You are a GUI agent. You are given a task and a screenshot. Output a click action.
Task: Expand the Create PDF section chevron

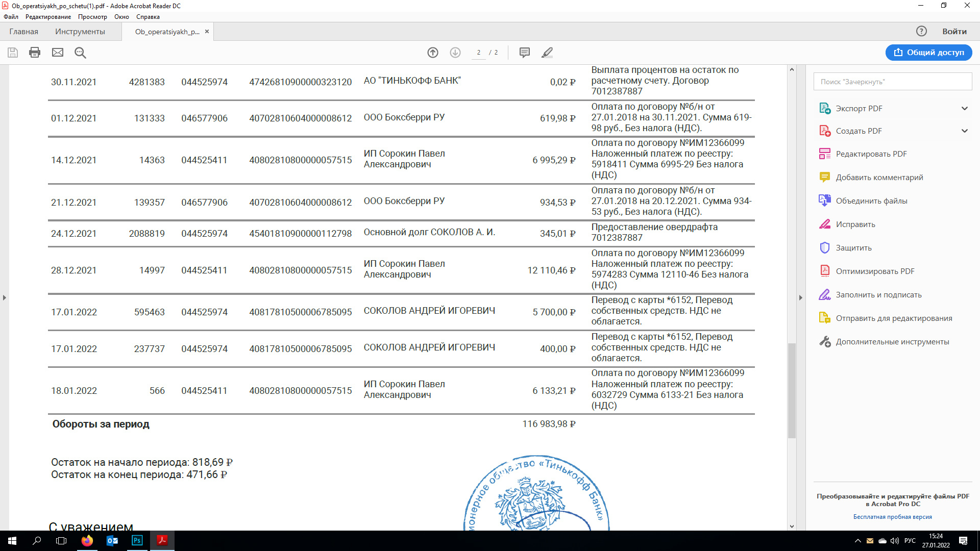pos(964,131)
